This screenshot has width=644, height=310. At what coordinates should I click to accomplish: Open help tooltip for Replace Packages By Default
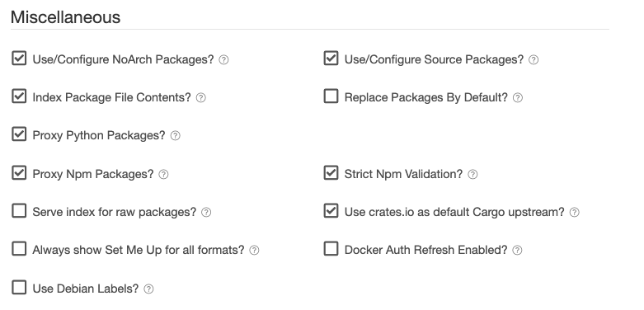518,98
